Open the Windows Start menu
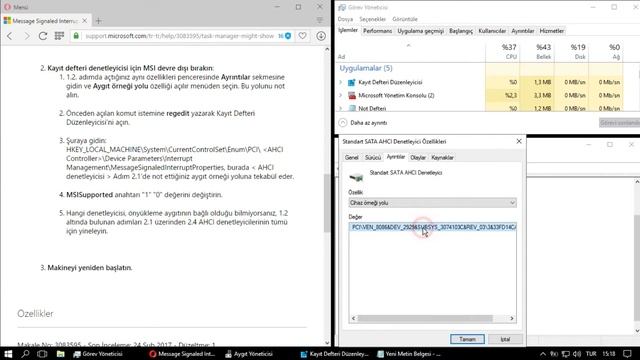The image size is (640, 360). [x=8, y=354]
